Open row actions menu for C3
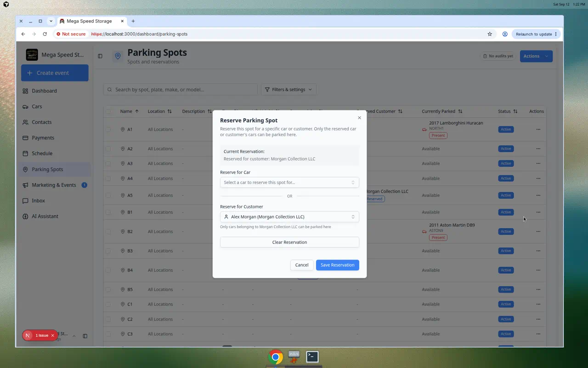The height and width of the screenshot is (368, 588). pos(538,334)
